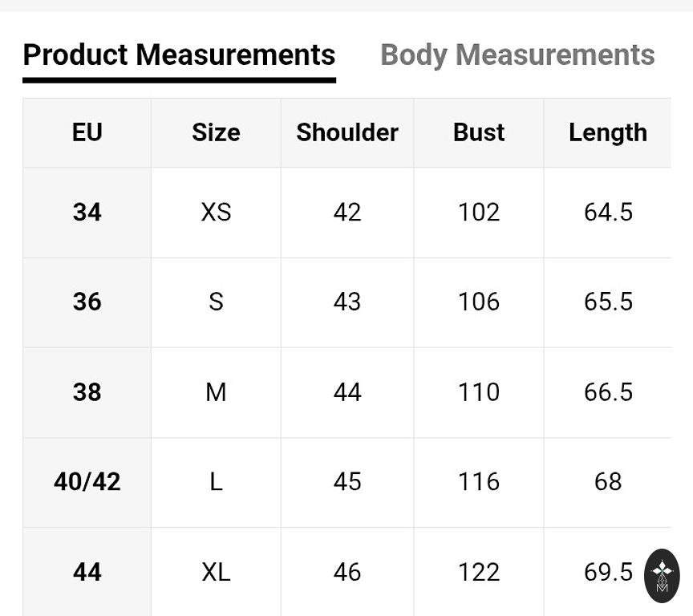The width and height of the screenshot is (693, 616).
Task: Click the M size cell
Action: coord(216,391)
